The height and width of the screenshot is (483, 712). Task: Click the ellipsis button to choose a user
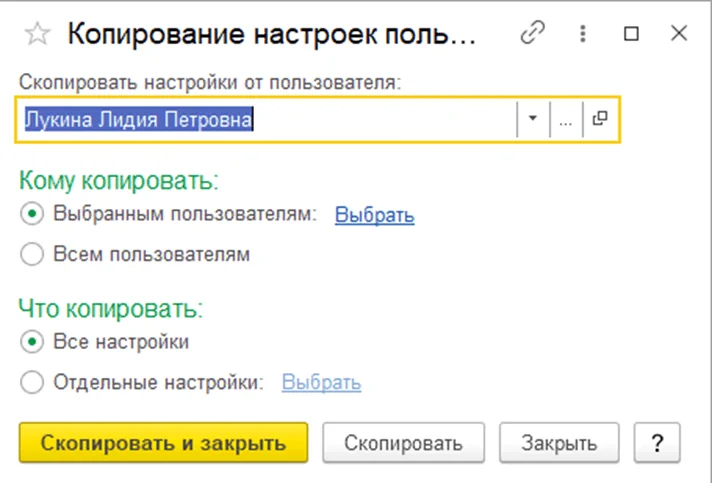566,119
